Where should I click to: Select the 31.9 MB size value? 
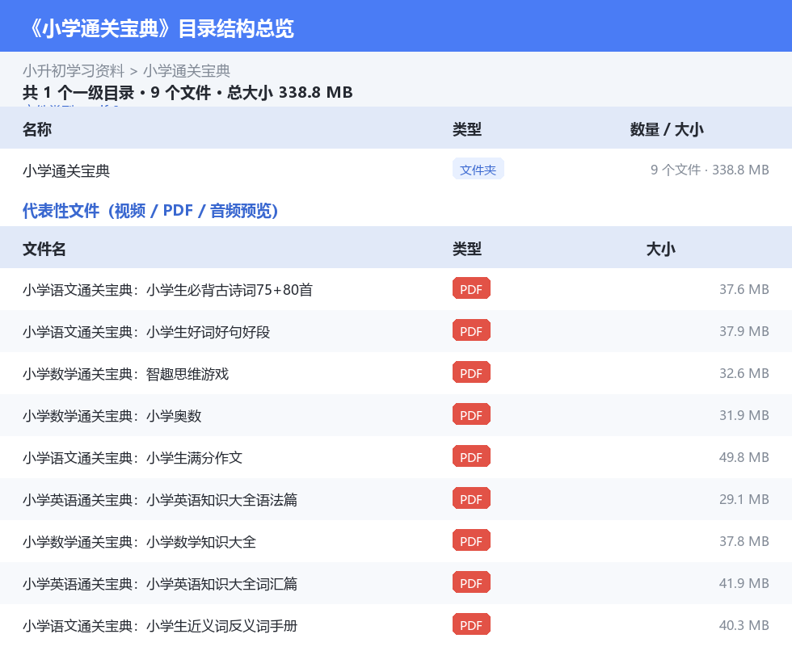744,415
